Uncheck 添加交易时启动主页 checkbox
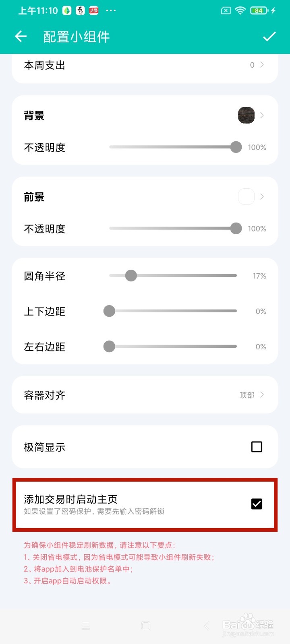This screenshot has height=644, width=290. pos(257,504)
